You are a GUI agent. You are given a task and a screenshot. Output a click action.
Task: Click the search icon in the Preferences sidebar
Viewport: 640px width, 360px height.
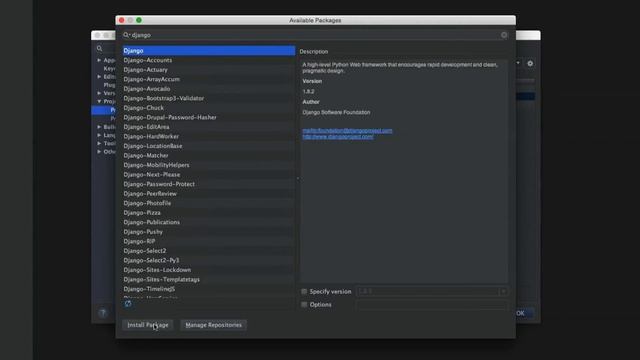(99, 48)
